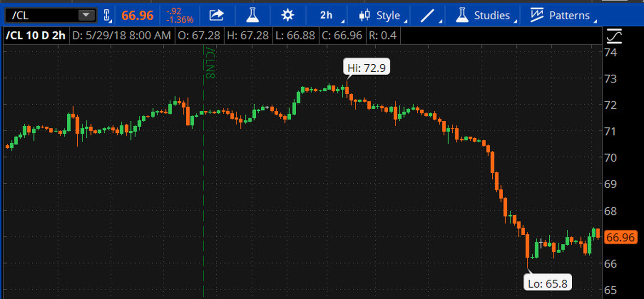Open the Patterns menu
644x299 pixels.
(569, 15)
